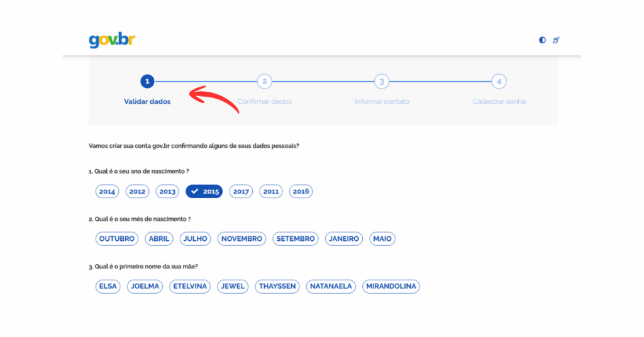Choose JULHO as birth month

click(195, 239)
